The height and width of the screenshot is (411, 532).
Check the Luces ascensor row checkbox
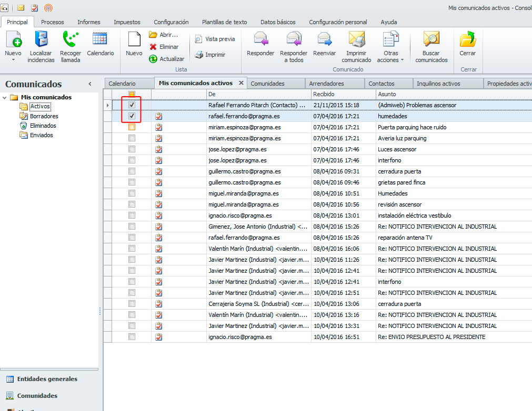click(132, 149)
